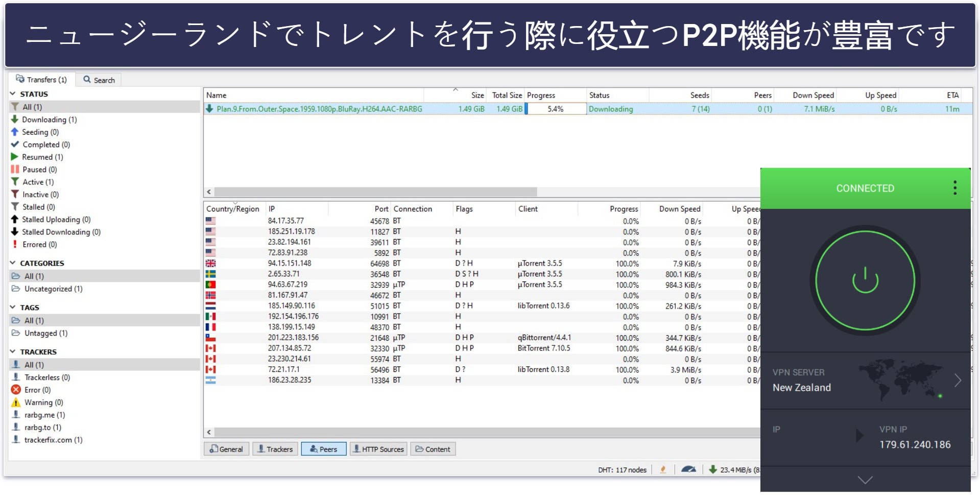980x495 pixels.
Task: Collapse the STATUS section
Action: coord(13,94)
